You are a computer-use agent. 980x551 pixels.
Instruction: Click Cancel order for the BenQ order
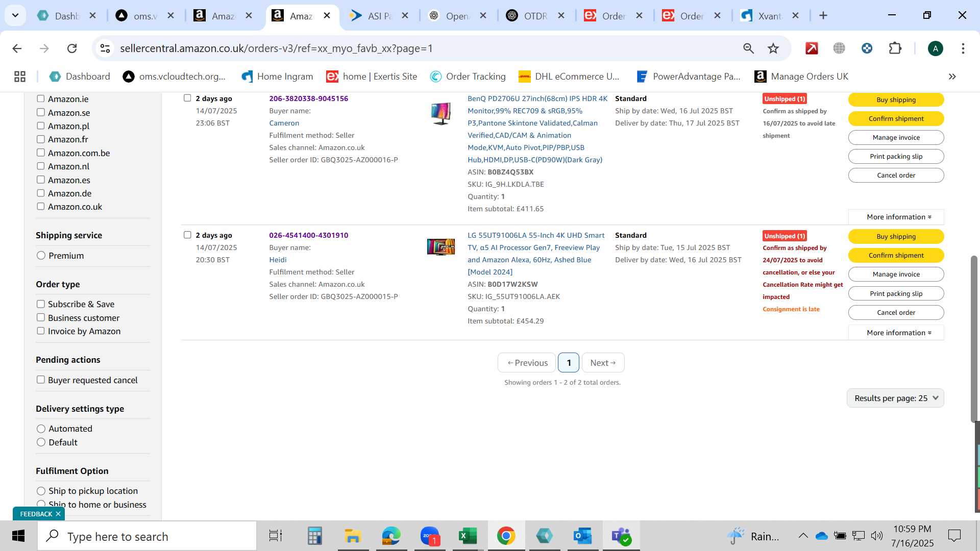click(x=896, y=175)
